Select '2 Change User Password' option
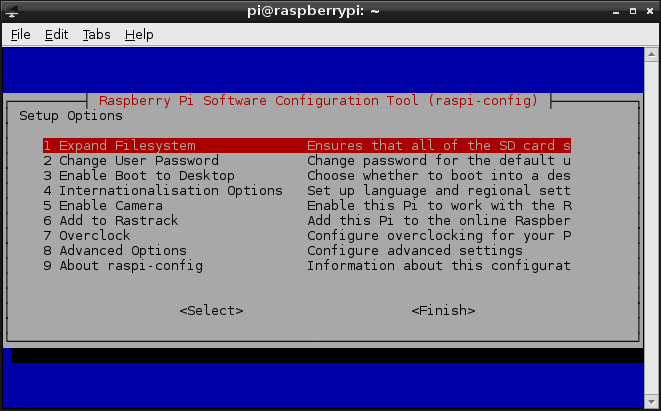Screen dimensions: 661x411 click(131, 161)
